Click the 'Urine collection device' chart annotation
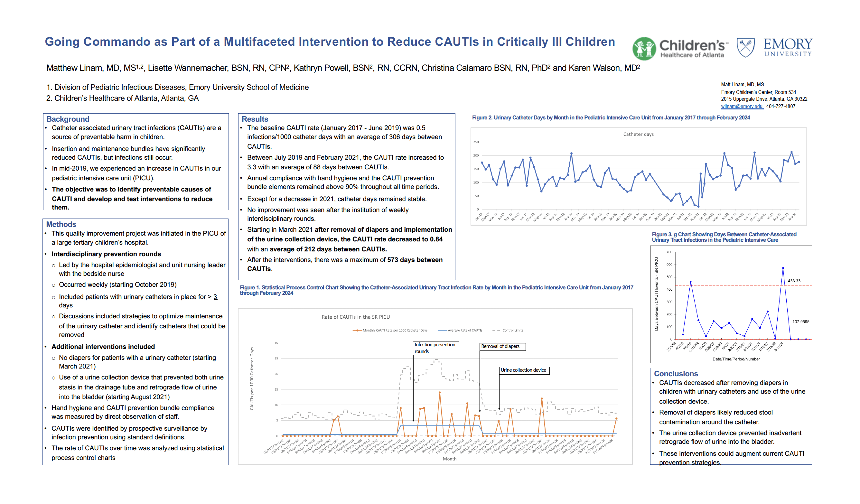860x504 pixels. click(524, 370)
